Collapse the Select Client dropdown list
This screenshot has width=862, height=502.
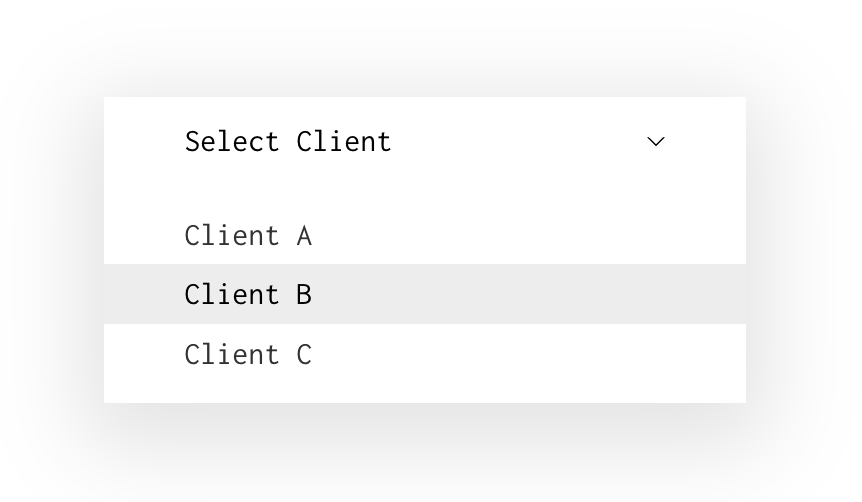[x=656, y=142]
